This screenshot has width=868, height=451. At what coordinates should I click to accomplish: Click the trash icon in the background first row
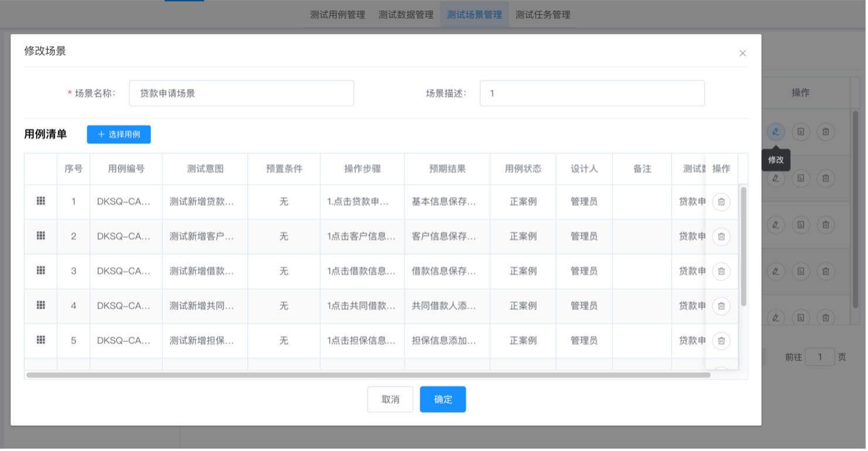(825, 132)
